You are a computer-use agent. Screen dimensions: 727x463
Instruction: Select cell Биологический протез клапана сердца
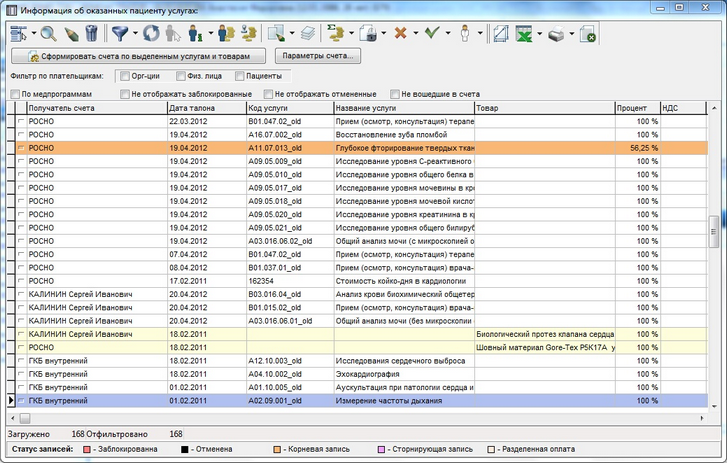[x=545, y=334]
